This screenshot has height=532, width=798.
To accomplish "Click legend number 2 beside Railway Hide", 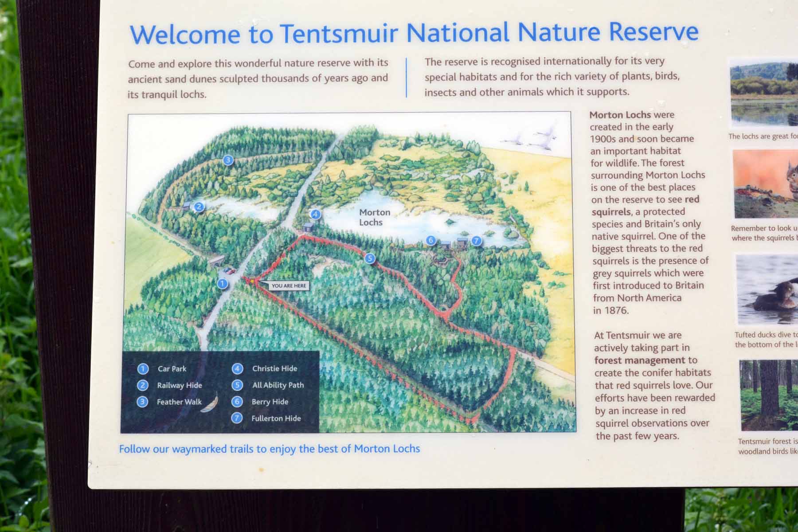I will coord(143,385).
